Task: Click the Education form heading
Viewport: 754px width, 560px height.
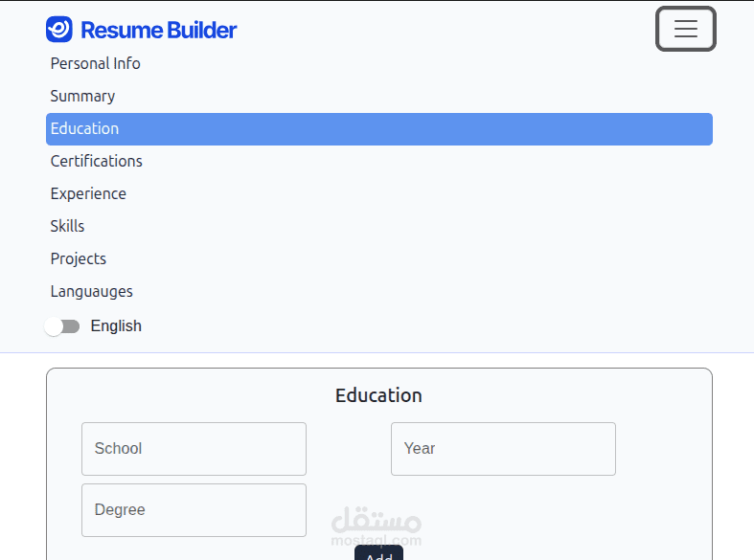Action: pyautogui.click(x=378, y=395)
